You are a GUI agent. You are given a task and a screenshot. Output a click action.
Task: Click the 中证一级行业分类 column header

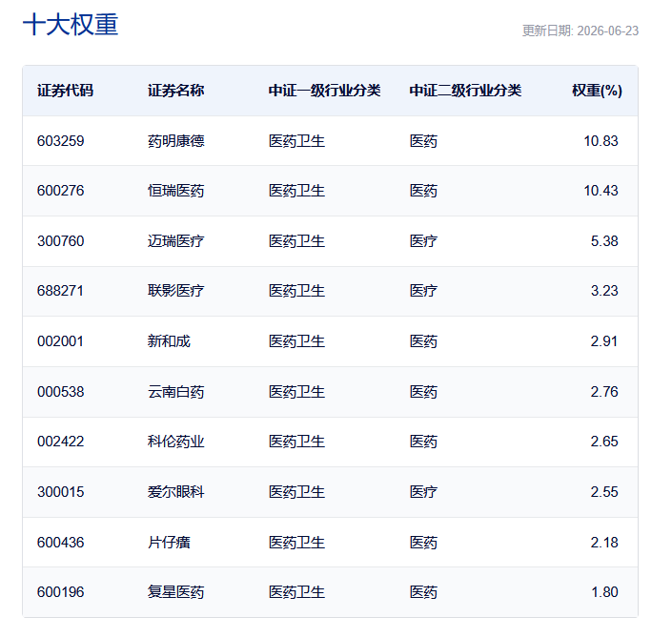pos(324,91)
